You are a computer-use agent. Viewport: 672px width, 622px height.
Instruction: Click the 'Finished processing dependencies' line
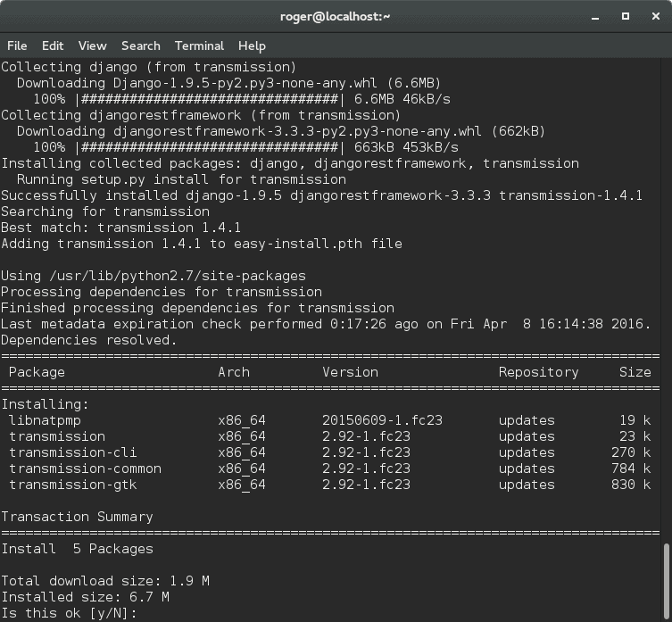[197, 308]
